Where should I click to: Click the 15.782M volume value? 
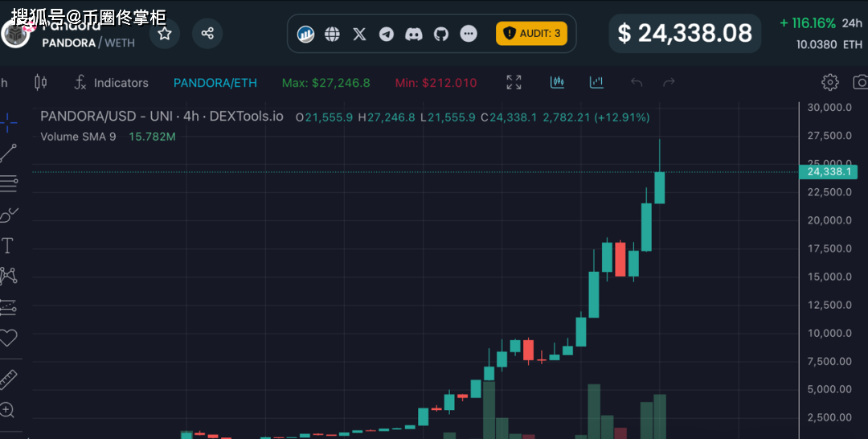(x=152, y=137)
